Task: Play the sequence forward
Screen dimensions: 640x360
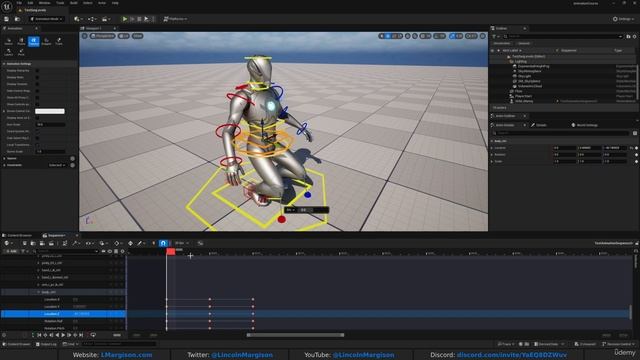Action: [63, 335]
